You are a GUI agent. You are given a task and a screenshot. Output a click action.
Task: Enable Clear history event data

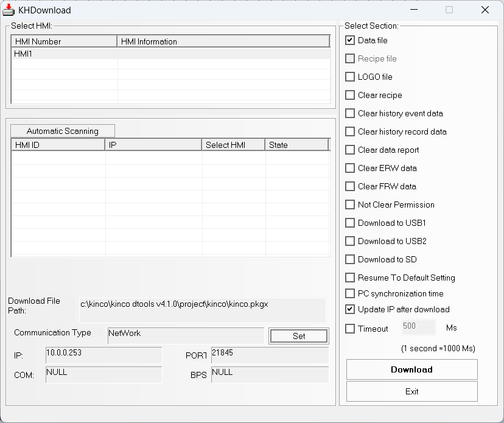coord(349,113)
